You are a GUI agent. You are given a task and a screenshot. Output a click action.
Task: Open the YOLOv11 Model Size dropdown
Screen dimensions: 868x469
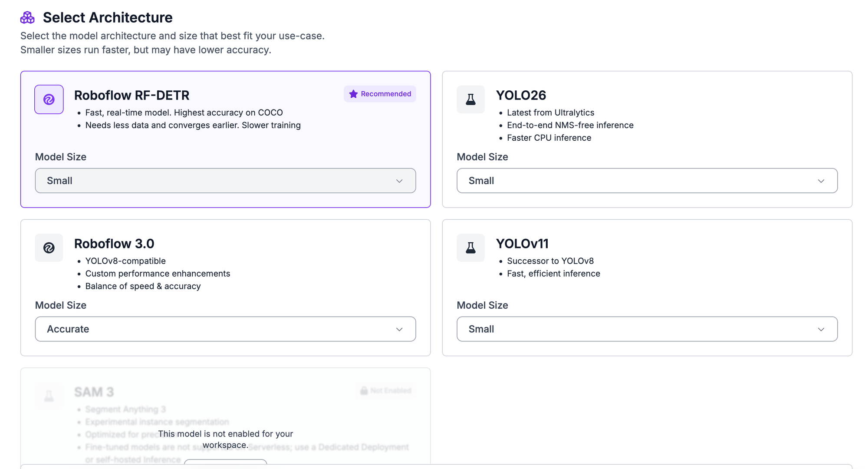click(x=647, y=329)
